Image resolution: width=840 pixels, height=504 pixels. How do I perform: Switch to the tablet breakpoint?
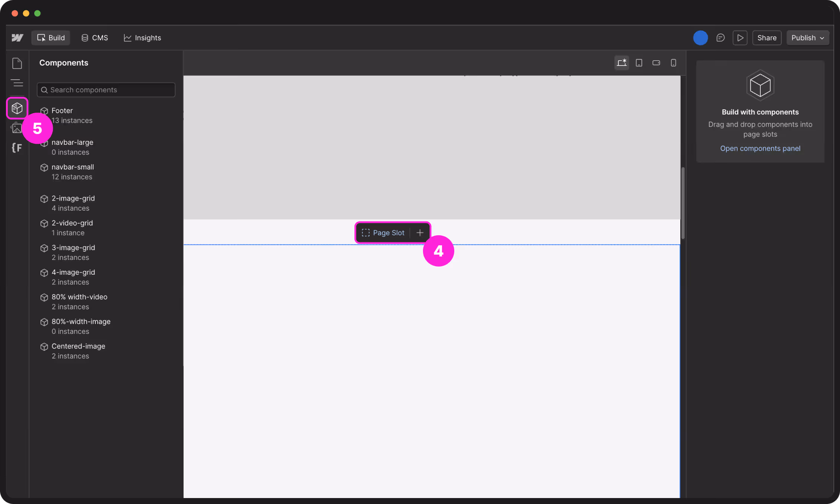(x=639, y=63)
